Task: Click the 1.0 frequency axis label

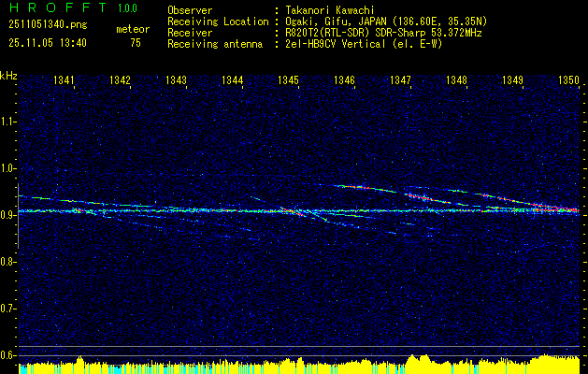Action: [x=7, y=168]
